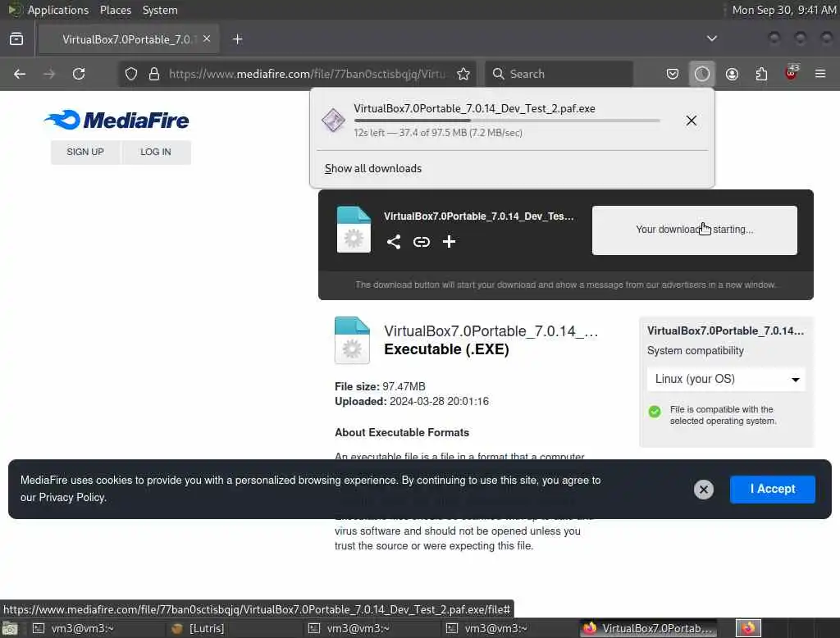Cancel the download in the downloads panel
Screen dimensions: 840x638
pyautogui.click(x=691, y=121)
